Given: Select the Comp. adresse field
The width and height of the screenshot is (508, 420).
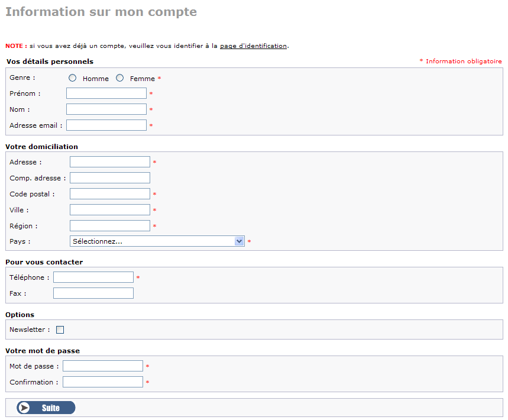Looking at the screenshot, I should click(x=110, y=178).
